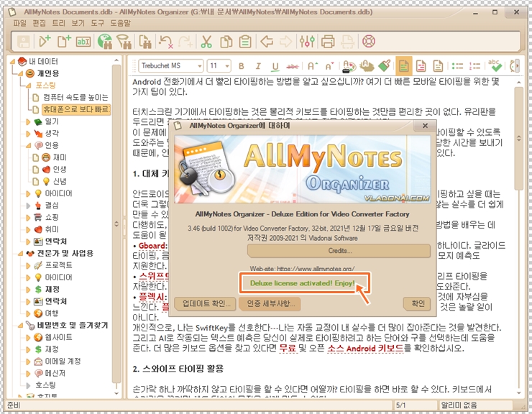Decrease font size with the A-down icon
532x414 pixels.
coord(329,66)
